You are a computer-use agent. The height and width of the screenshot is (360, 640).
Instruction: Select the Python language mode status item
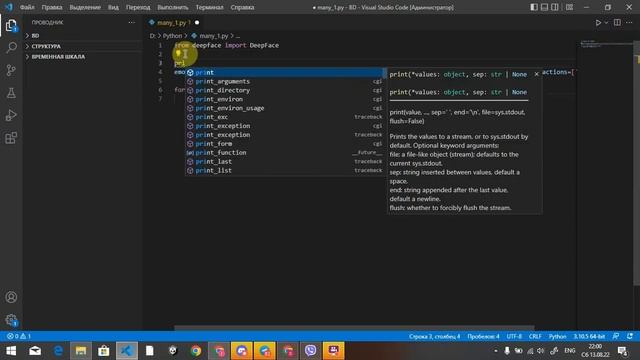(557, 336)
